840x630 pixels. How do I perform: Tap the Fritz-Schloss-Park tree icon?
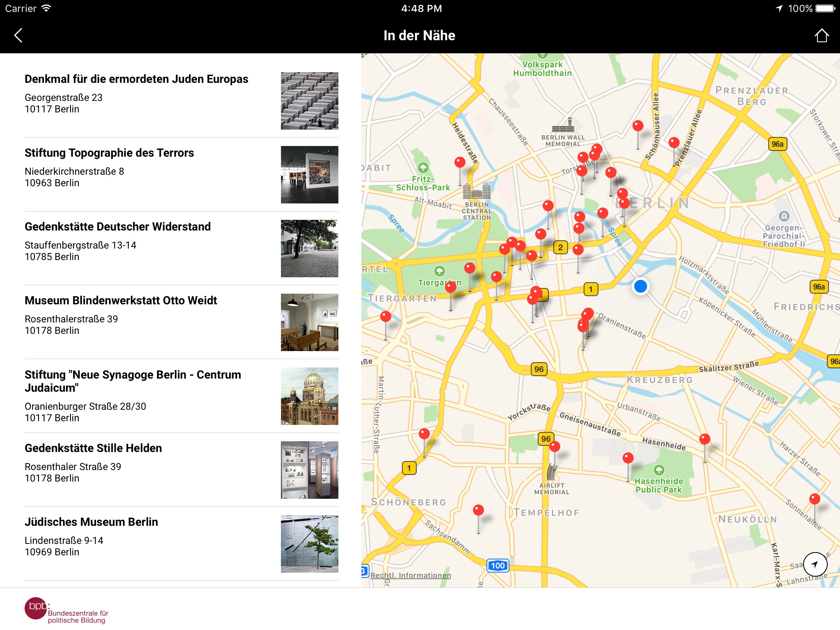click(x=423, y=167)
